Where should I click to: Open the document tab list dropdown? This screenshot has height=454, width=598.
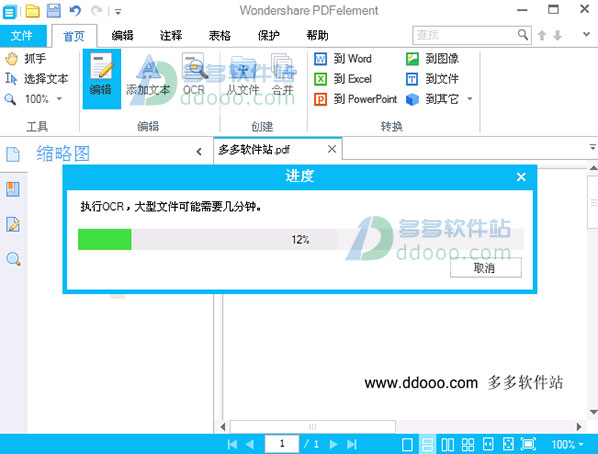tap(593, 147)
